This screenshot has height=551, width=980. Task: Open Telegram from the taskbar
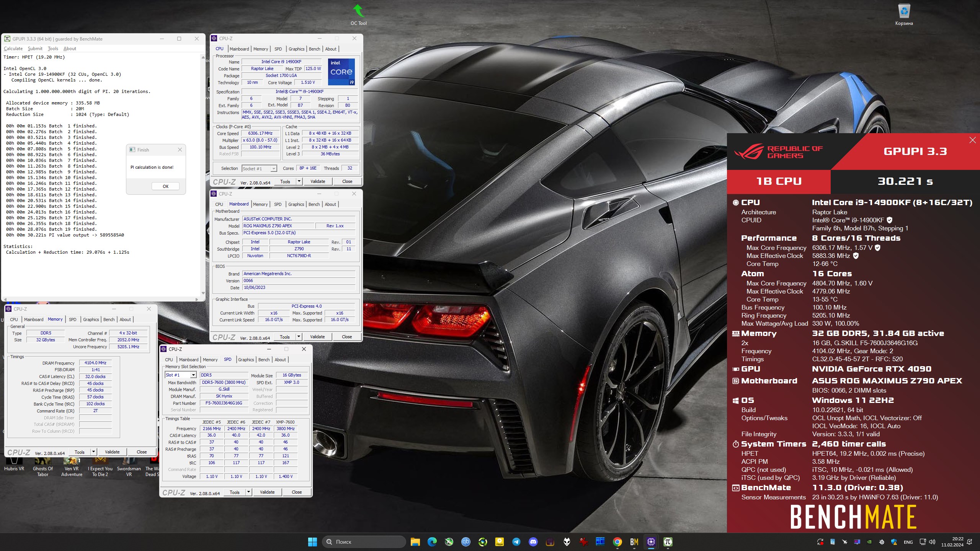point(516,542)
